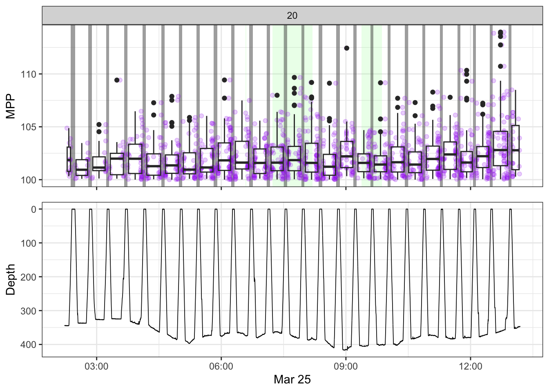
Task: Click the 100 tick on MPP axis
Action: [29, 180]
